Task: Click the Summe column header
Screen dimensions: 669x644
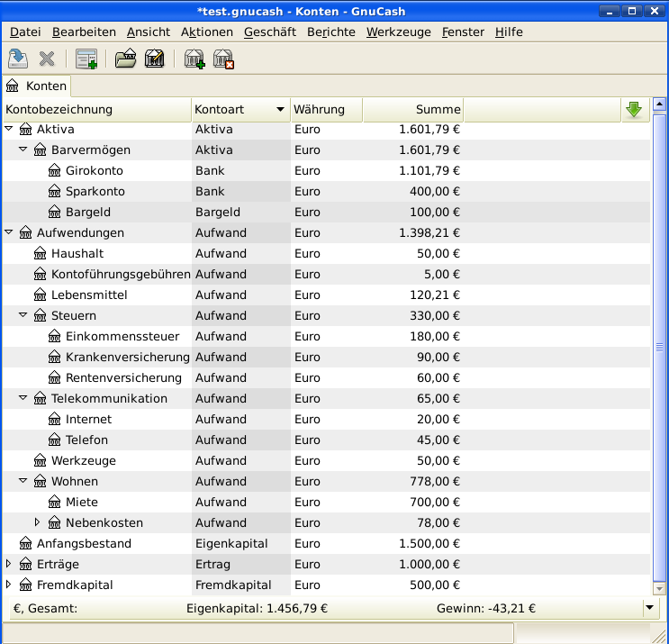Action: coord(412,110)
